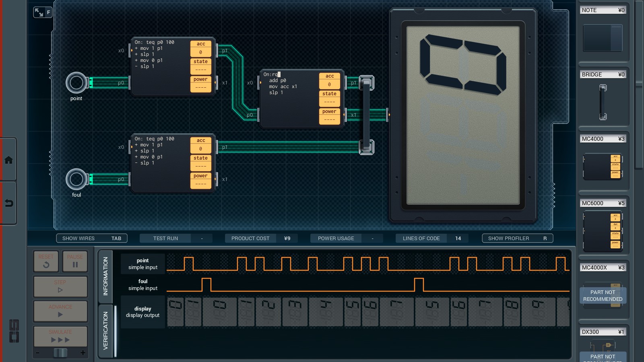Viewport: 644px width, 362px height.
Task: Click into the foul chip's code editor
Action: tap(161, 163)
